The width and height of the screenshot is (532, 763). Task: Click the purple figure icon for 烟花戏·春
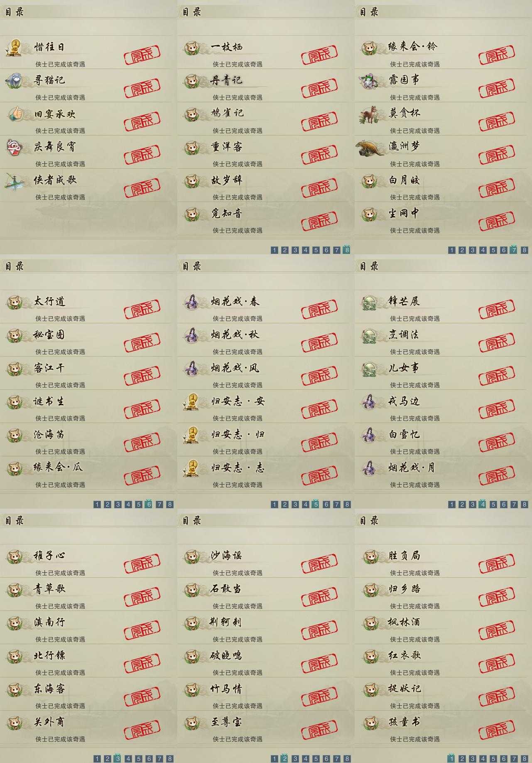[x=192, y=302]
